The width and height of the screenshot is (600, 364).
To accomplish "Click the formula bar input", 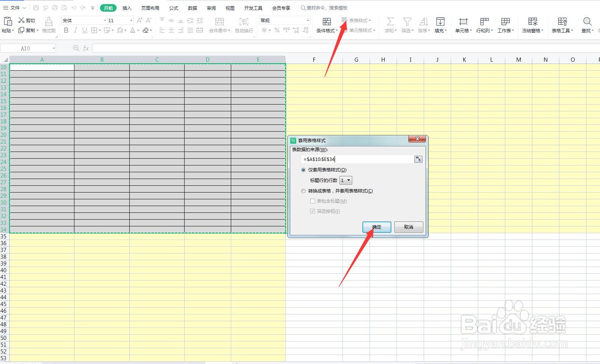I will 346,48.
